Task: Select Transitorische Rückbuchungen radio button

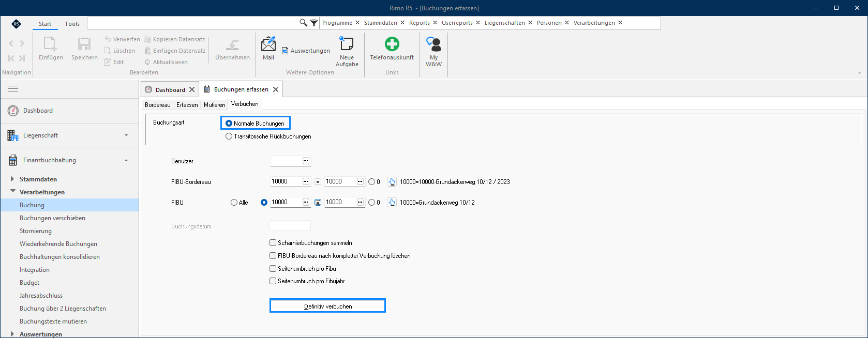Action: 229,136
